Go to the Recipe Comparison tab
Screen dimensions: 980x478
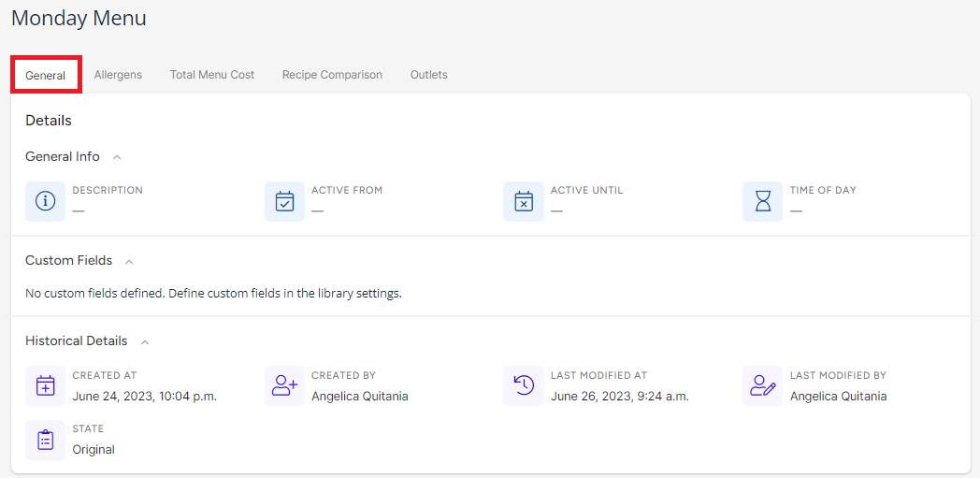coord(332,75)
